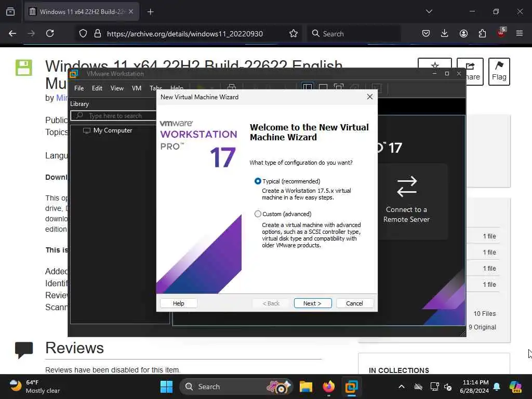Click the VMware Workstation taskbar icon
The image size is (532, 399).
pos(352,387)
